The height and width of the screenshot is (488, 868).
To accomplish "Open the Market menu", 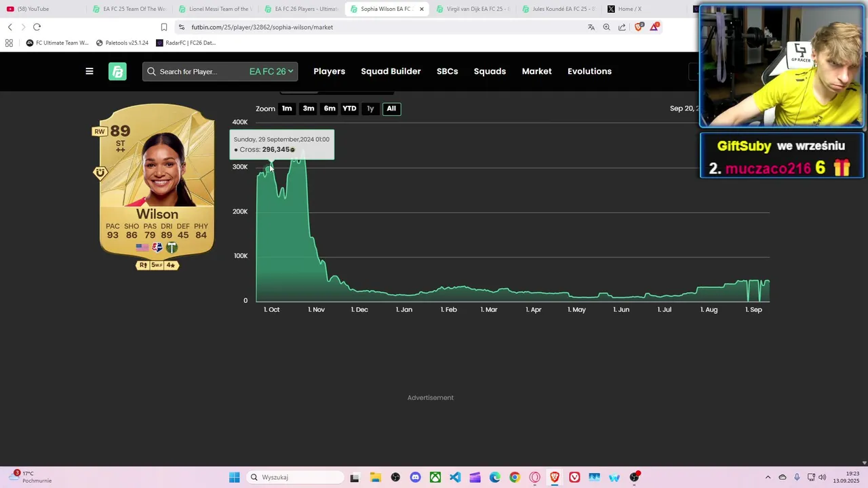I will tap(537, 71).
